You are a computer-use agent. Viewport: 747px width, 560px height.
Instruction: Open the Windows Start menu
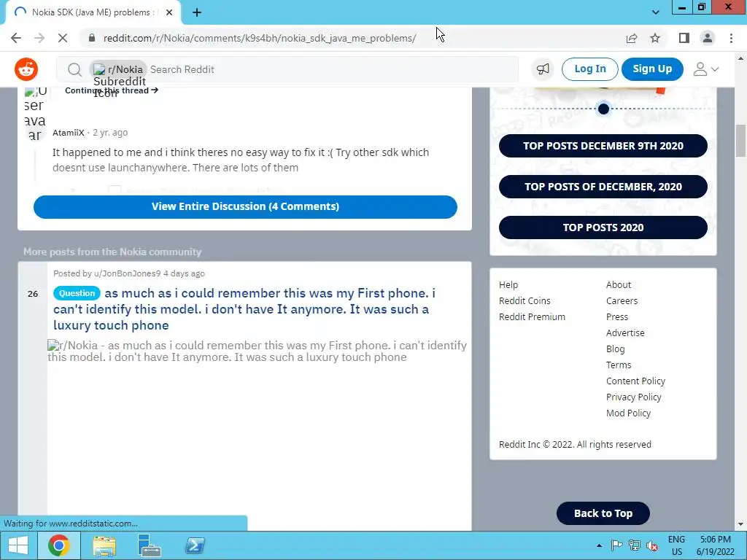click(18, 545)
